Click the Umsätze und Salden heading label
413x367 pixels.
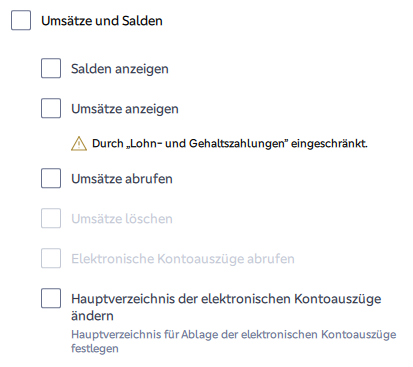pyautogui.click(x=102, y=21)
